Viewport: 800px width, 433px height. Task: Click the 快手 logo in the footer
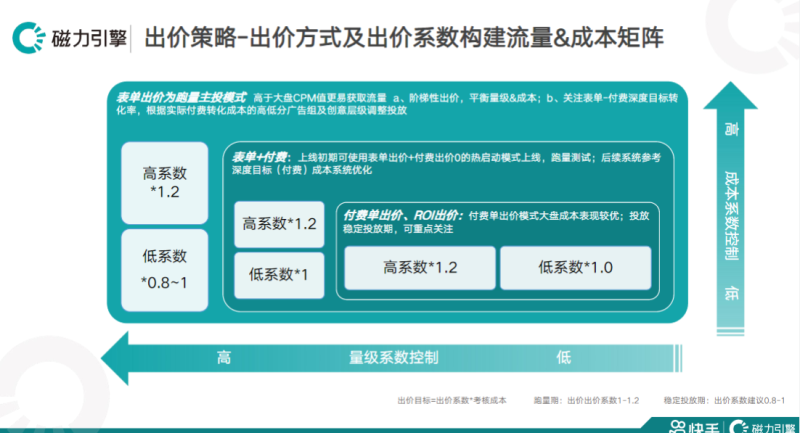pyautogui.click(x=694, y=426)
